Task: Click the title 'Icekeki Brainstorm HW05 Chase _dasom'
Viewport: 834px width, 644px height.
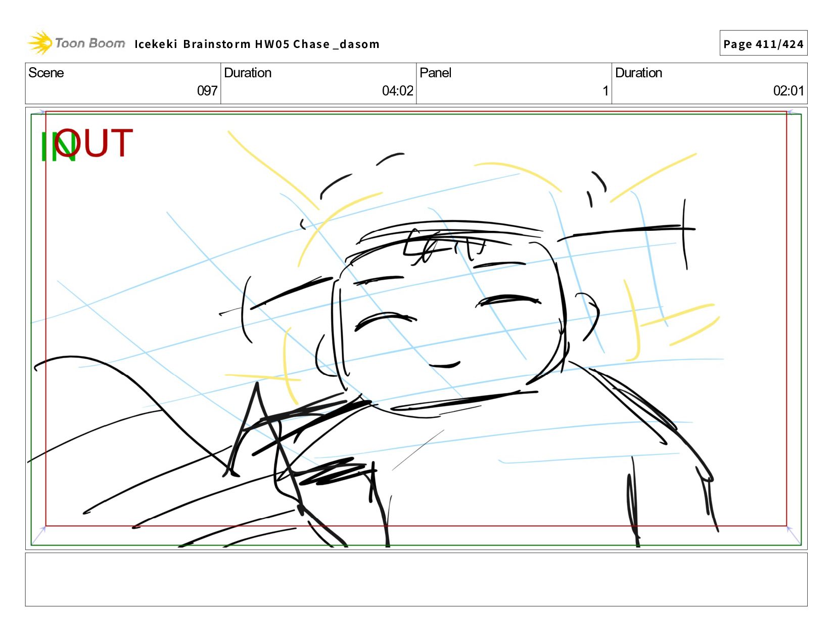Action: [x=257, y=44]
